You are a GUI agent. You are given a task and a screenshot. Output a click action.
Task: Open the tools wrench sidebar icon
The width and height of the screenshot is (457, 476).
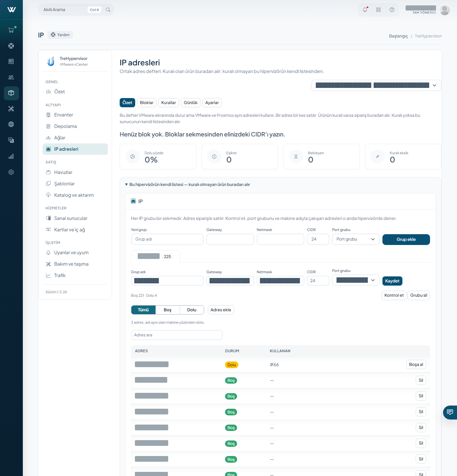point(11,109)
